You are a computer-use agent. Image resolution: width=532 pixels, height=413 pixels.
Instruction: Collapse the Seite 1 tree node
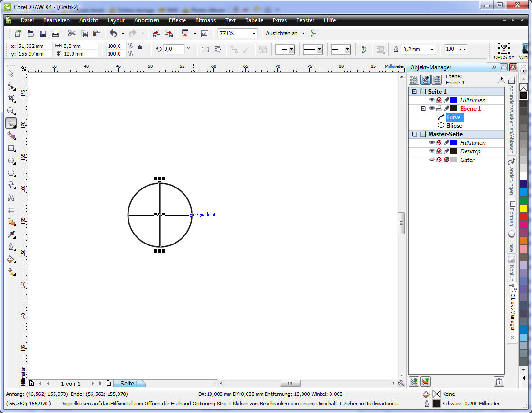click(414, 92)
